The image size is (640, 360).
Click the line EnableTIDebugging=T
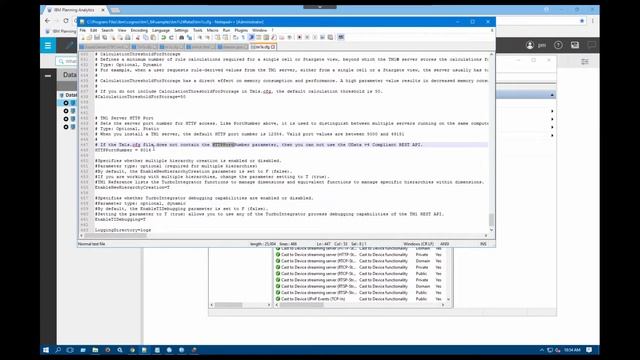(120, 219)
